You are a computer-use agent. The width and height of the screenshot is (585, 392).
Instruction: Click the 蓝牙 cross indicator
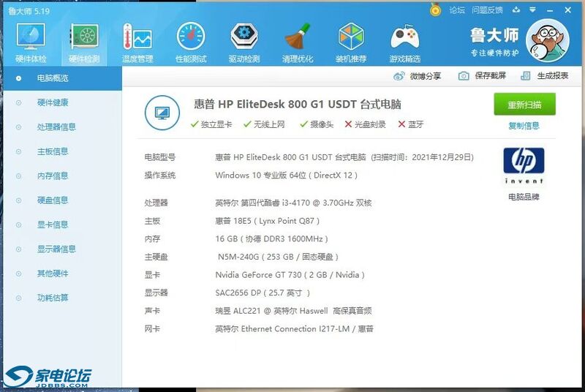pyautogui.click(x=411, y=124)
